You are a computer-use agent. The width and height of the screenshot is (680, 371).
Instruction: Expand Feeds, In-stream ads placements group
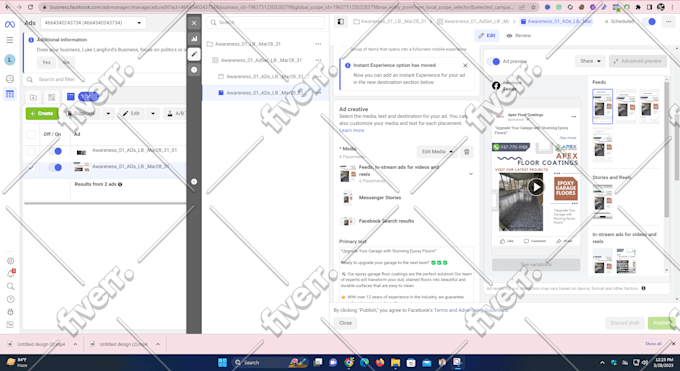click(x=471, y=174)
